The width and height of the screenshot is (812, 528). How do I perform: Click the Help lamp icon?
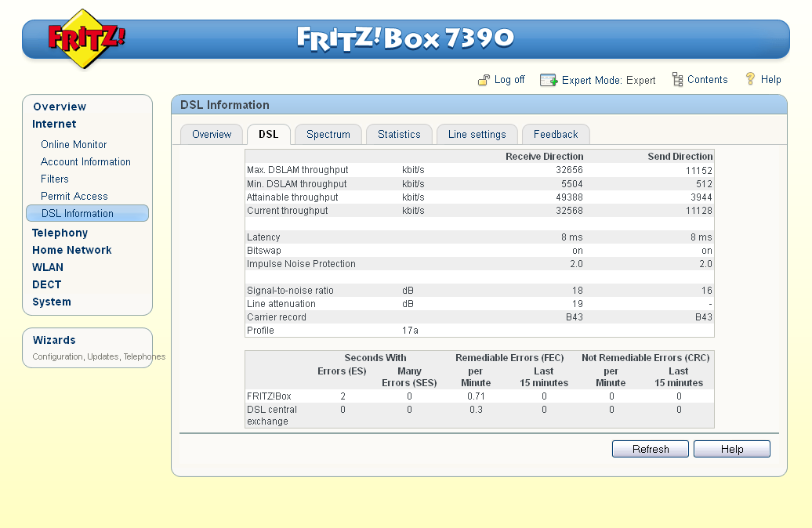point(750,79)
